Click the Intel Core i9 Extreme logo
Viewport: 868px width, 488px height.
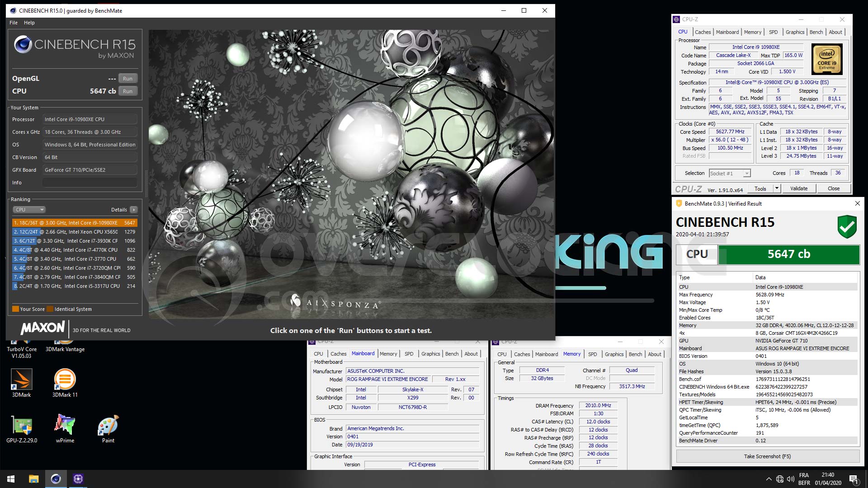pyautogui.click(x=827, y=59)
